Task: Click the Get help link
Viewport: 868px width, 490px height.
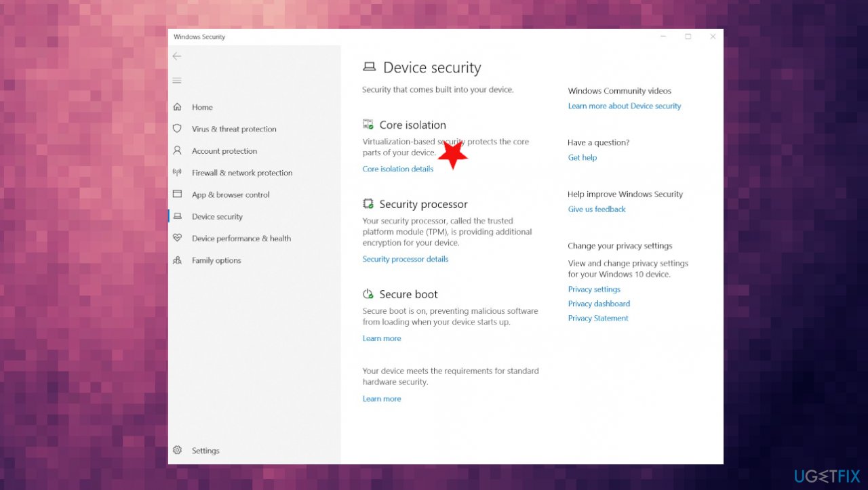Action: point(582,157)
